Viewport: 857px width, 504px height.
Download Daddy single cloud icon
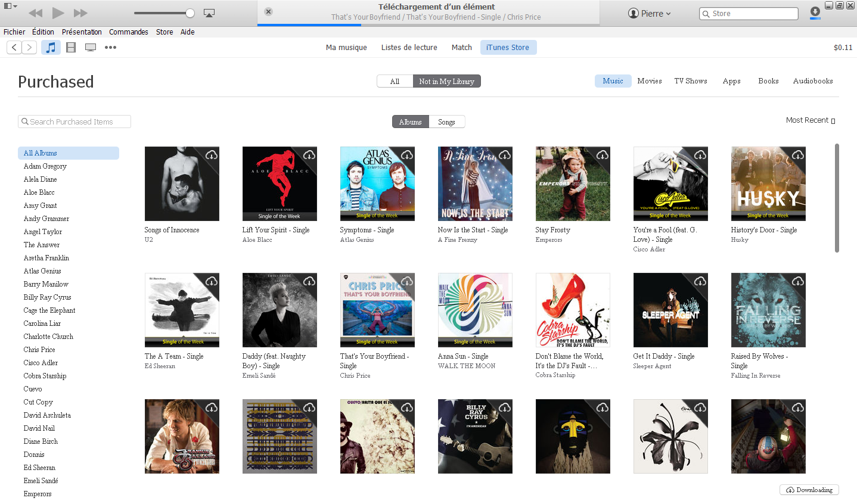click(x=309, y=281)
